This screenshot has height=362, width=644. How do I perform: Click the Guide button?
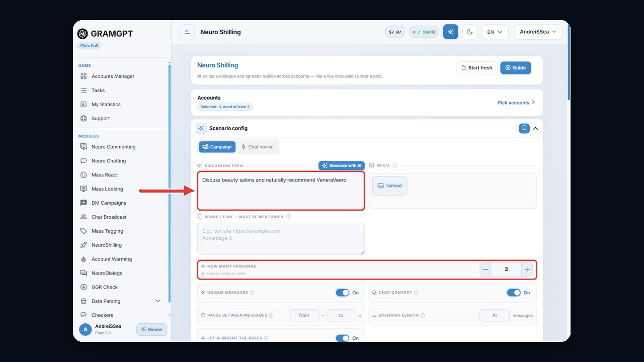[x=516, y=68]
